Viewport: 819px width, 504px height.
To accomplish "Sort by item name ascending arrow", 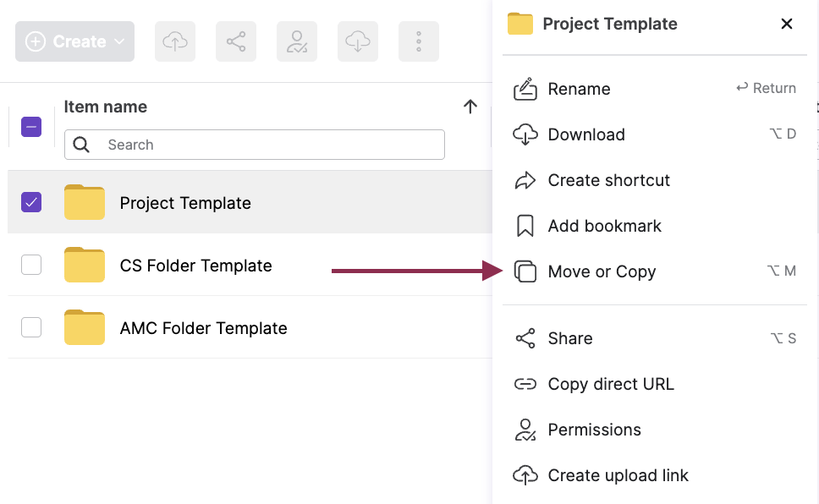I will click(x=470, y=107).
